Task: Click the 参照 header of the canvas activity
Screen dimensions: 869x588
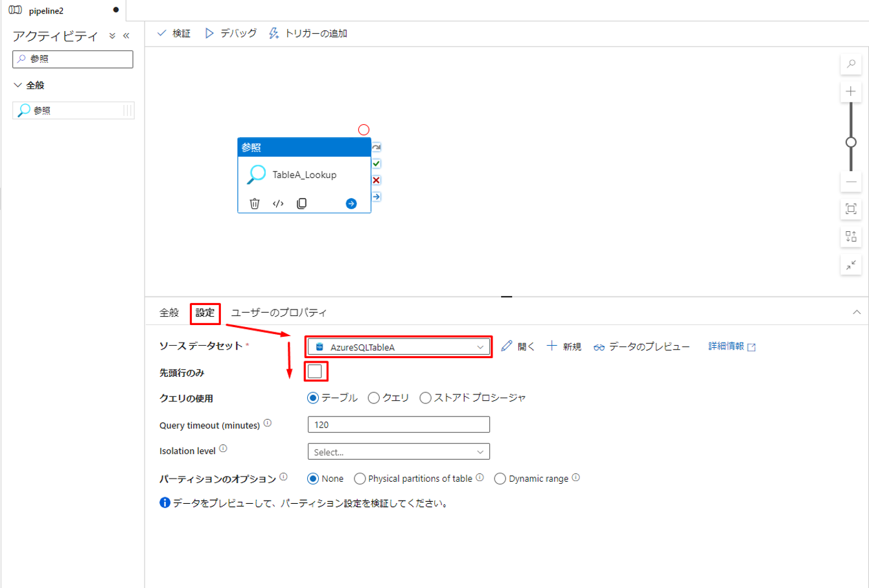Action: (304, 147)
